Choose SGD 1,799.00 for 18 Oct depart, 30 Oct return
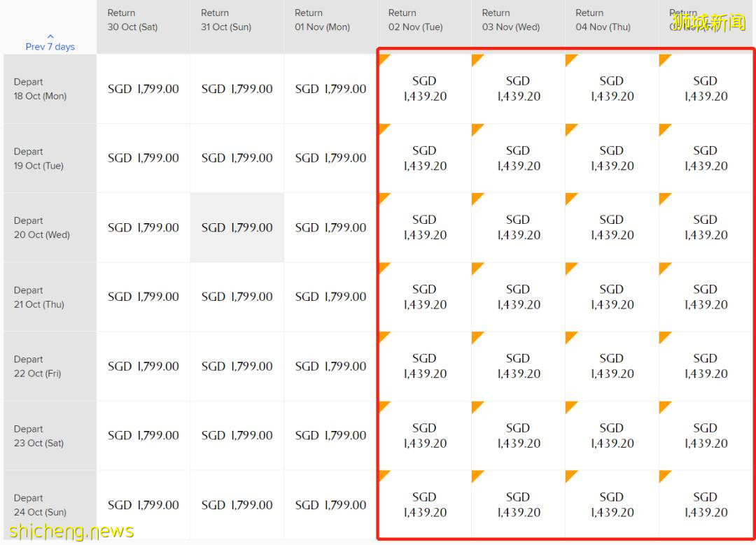 coord(143,89)
